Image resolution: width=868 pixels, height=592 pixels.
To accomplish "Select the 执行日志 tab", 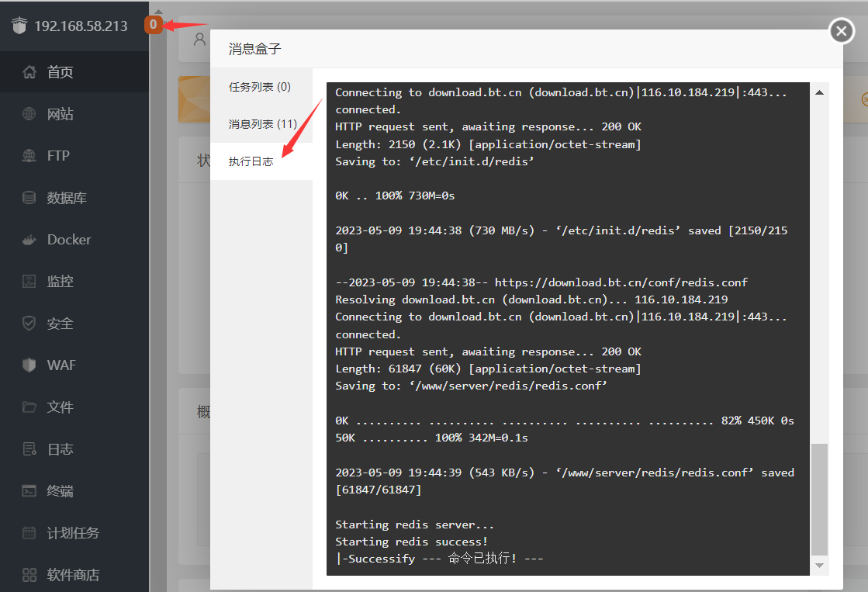I will click(x=261, y=161).
